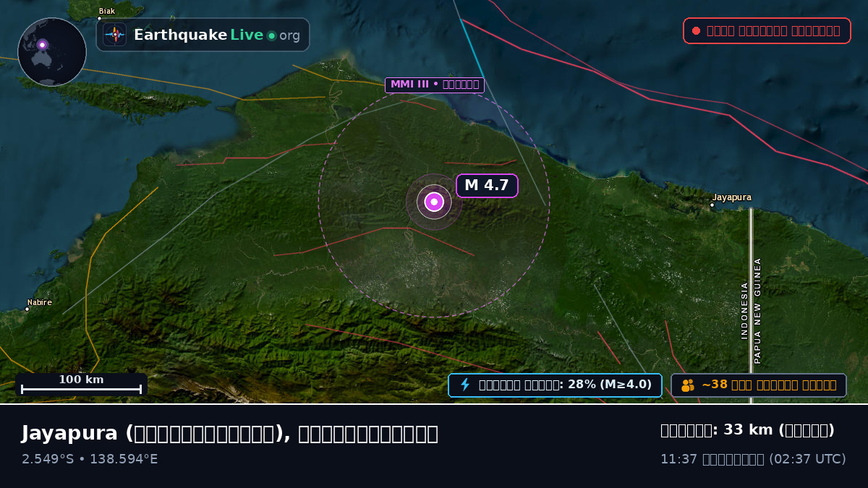Click the ~38 population badge text

(769, 385)
